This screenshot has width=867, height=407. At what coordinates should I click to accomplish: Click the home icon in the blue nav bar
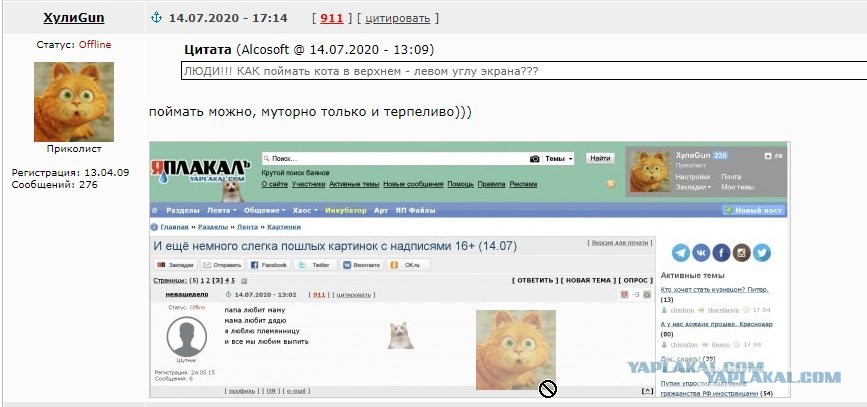(155, 211)
